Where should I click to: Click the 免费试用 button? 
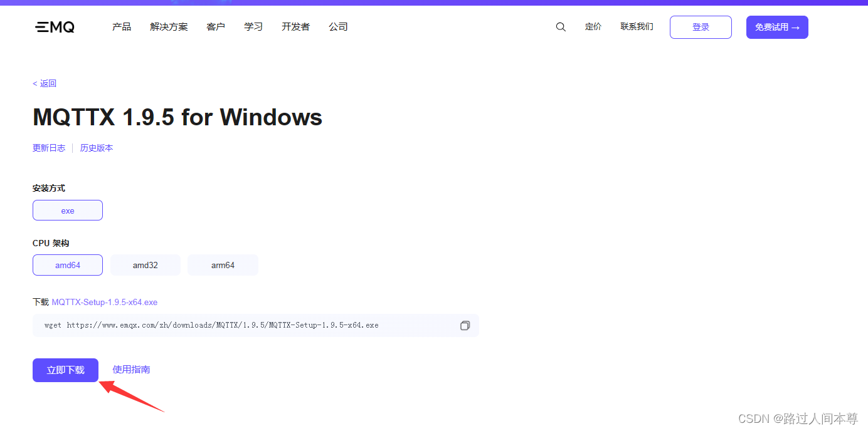[x=777, y=28]
